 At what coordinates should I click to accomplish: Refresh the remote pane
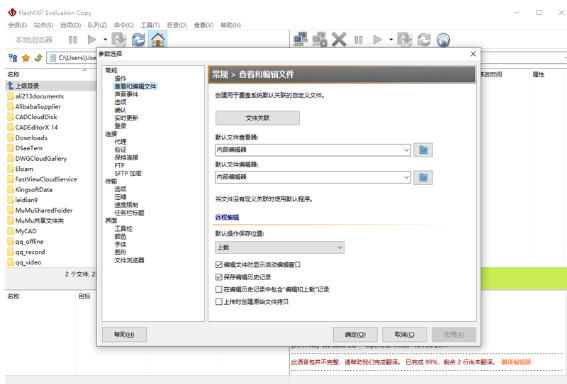point(424,39)
